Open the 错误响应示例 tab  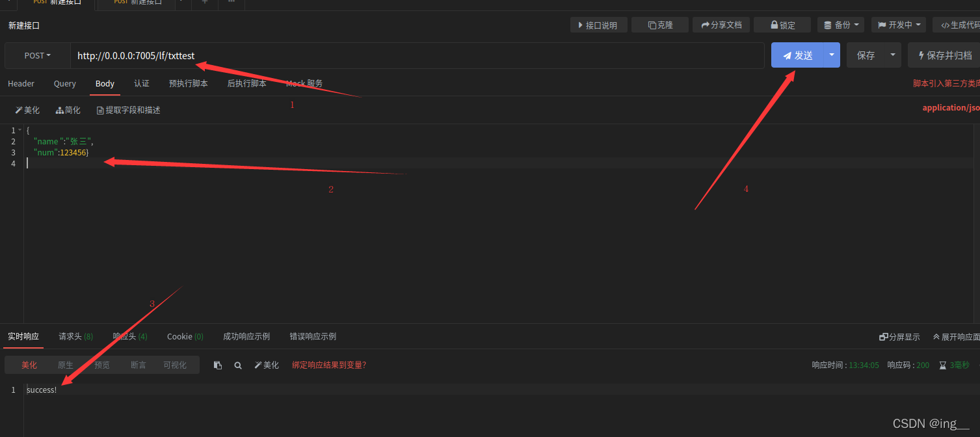point(313,336)
